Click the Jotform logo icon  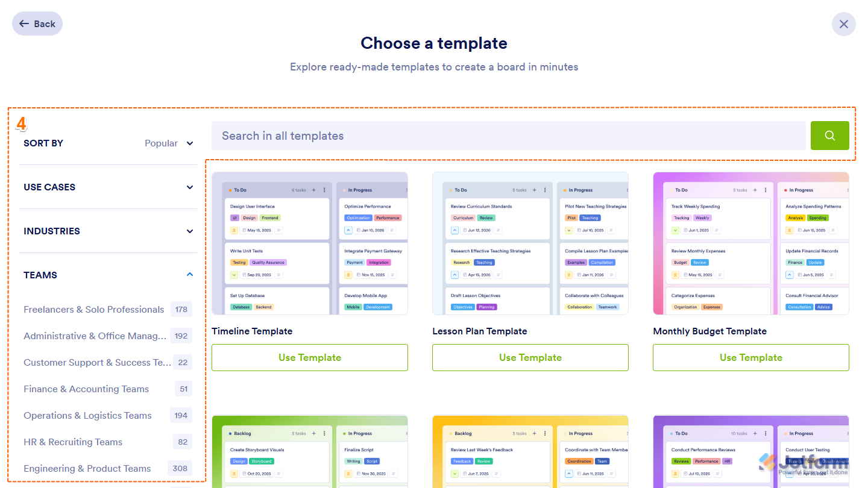767,462
